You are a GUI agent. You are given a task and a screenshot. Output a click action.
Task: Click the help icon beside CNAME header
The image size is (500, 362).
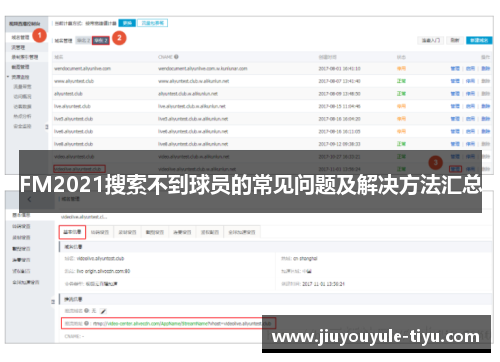coord(176,57)
